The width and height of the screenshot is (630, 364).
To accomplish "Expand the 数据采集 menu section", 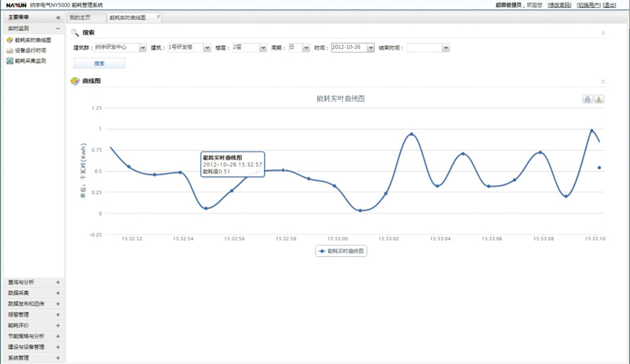I will (58, 293).
